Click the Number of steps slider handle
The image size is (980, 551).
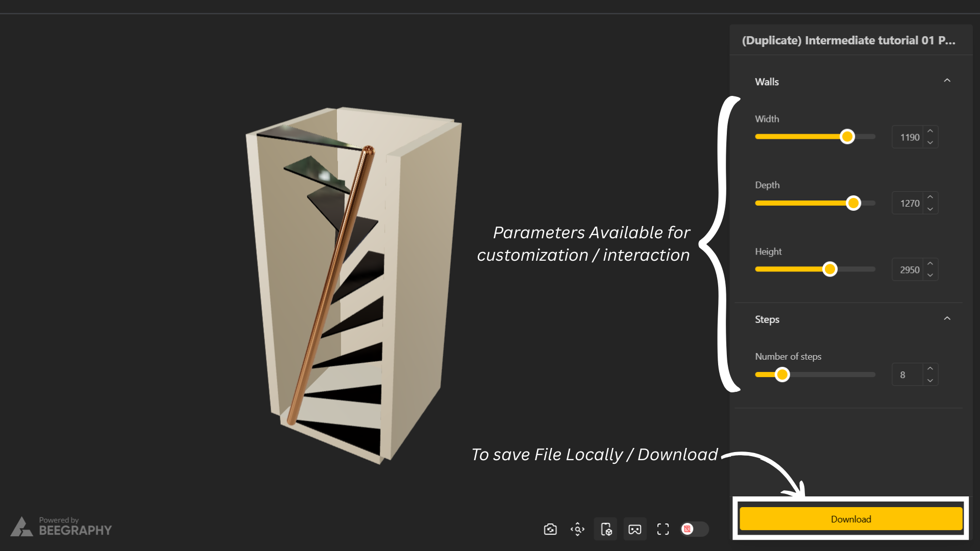point(782,374)
